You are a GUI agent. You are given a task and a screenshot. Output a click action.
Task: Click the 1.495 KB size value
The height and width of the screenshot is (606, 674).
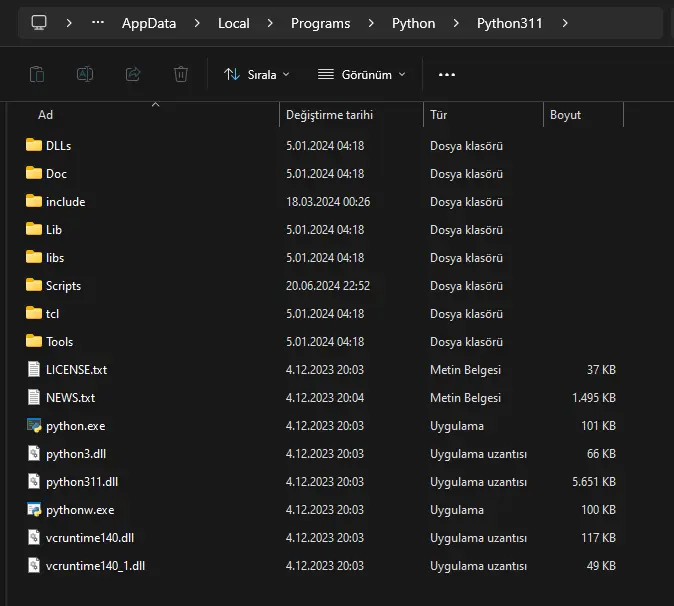(x=594, y=398)
